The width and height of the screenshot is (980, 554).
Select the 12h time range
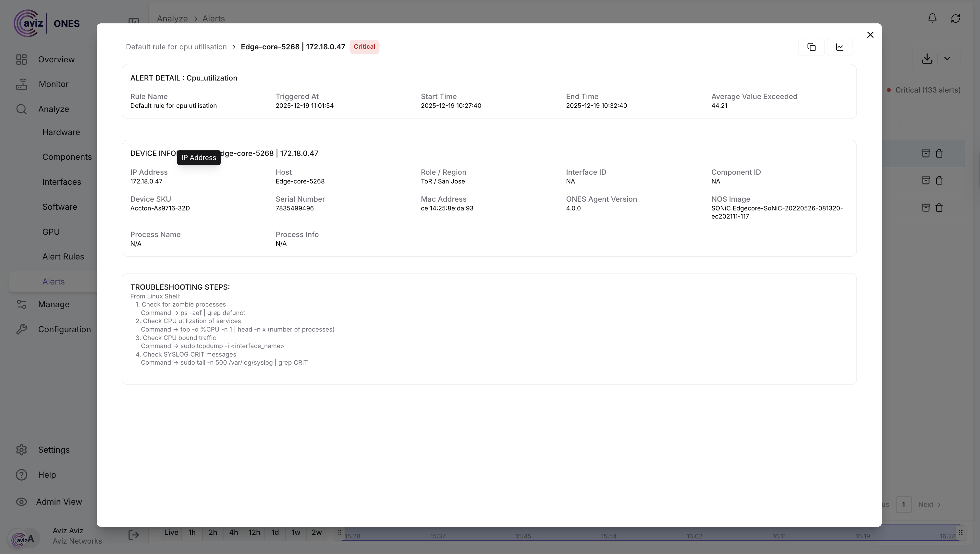[x=254, y=532]
